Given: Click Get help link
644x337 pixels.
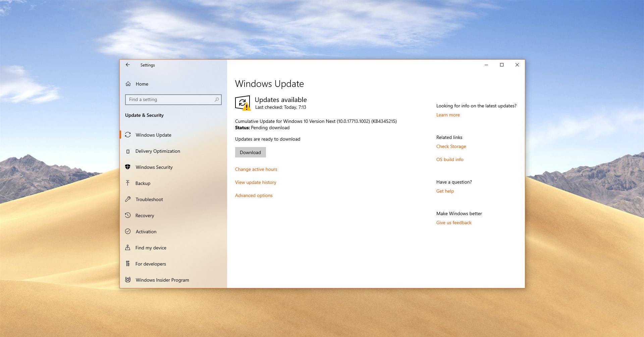Looking at the screenshot, I should pos(445,191).
